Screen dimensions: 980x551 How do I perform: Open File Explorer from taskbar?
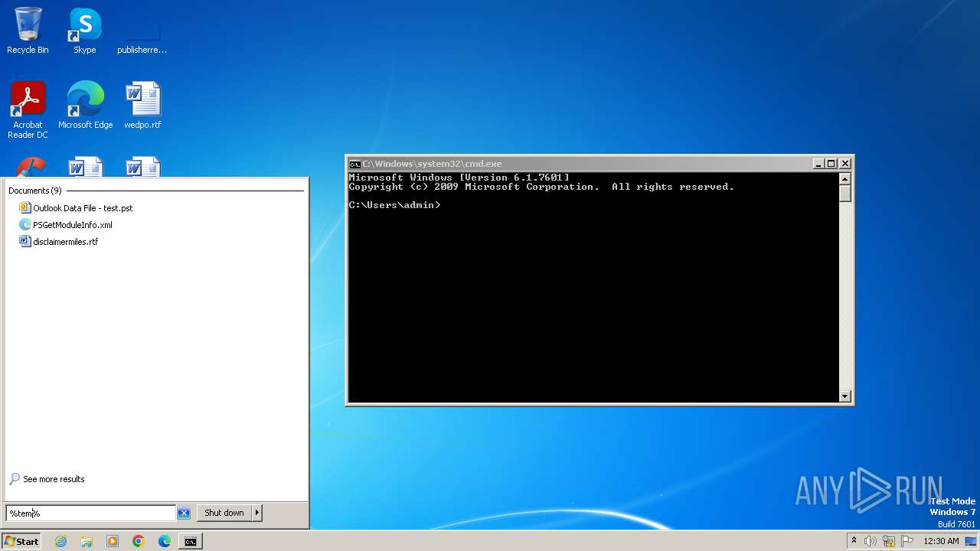tap(87, 541)
